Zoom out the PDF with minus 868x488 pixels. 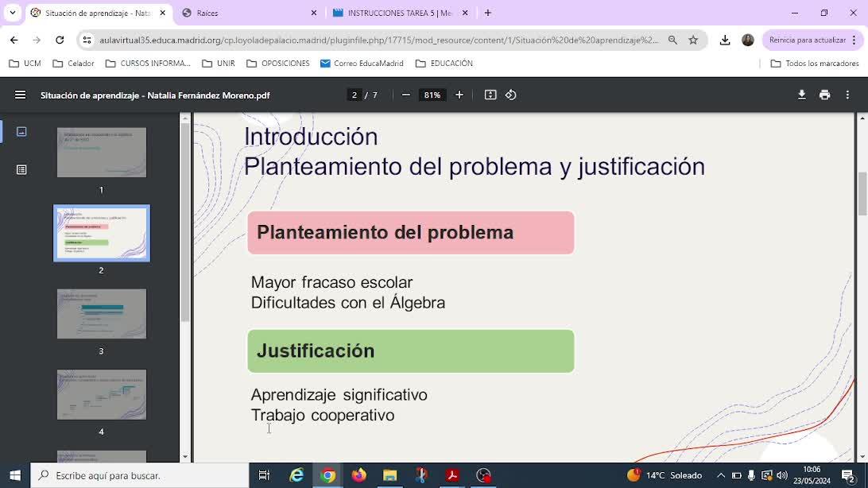tap(405, 95)
